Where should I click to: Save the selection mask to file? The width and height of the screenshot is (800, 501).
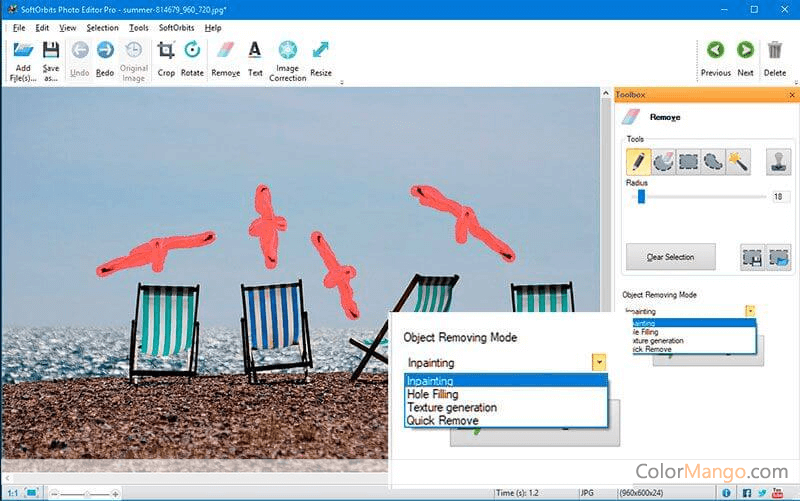click(752, 257)
